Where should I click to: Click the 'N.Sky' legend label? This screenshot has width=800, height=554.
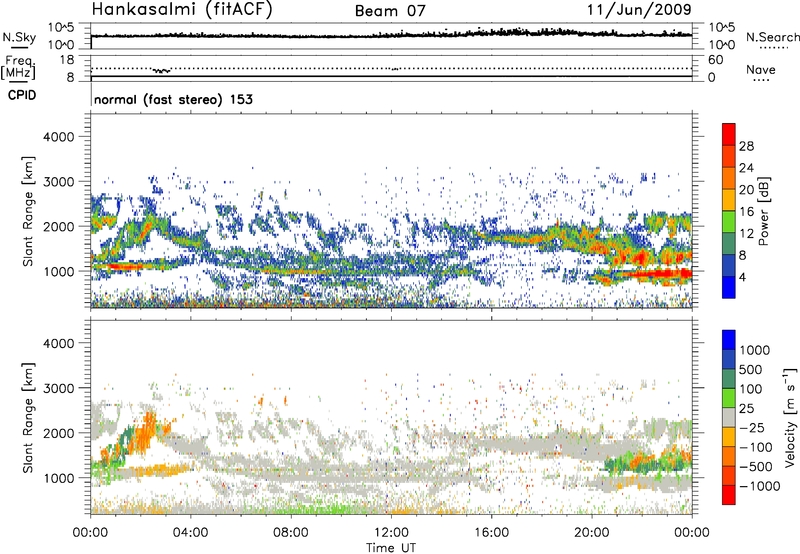(19, 37)
